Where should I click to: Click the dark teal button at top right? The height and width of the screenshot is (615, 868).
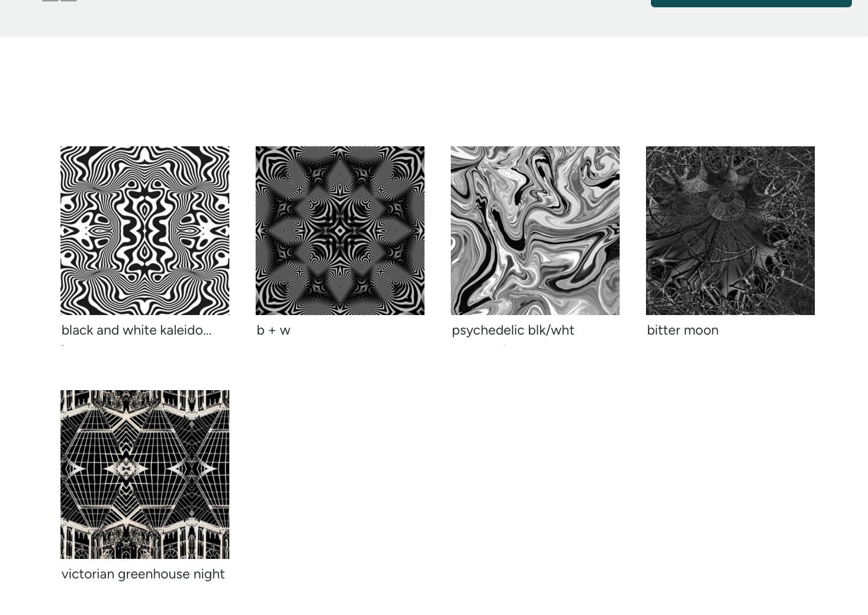pos(751,3)
